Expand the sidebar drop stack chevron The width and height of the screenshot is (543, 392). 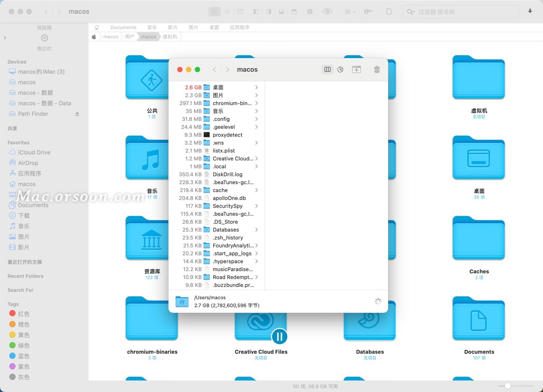[5, 38]
